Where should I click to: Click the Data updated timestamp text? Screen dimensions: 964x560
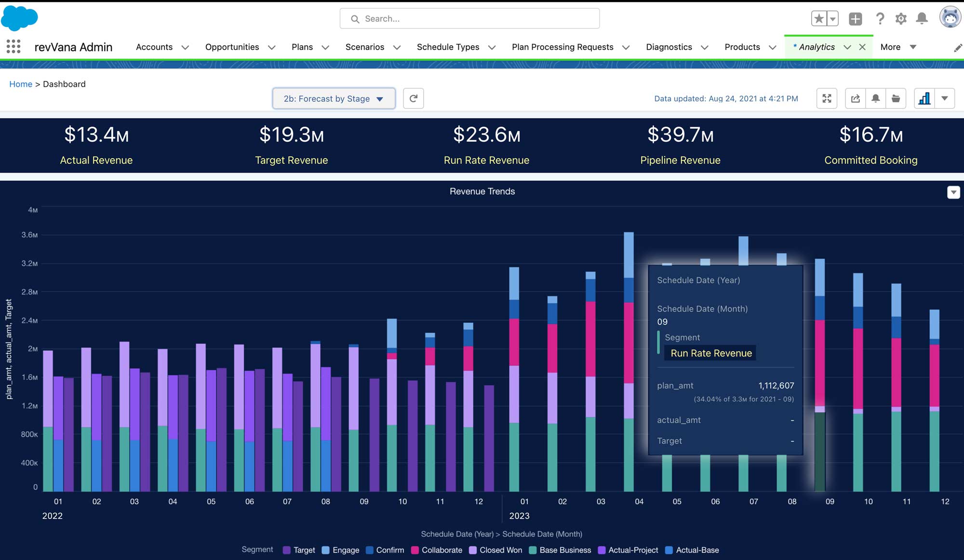(x=726, y=98)
